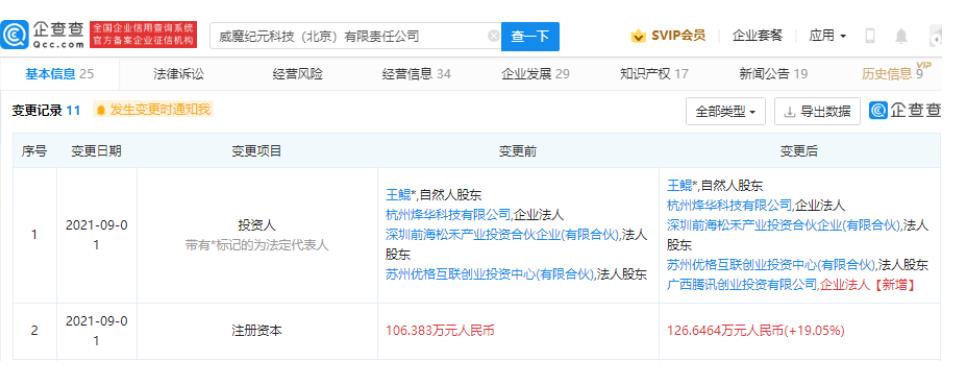Switch to the 基本信息 tab
The image size is (969, 378).
pyautogui.click(x=59, y=74)
